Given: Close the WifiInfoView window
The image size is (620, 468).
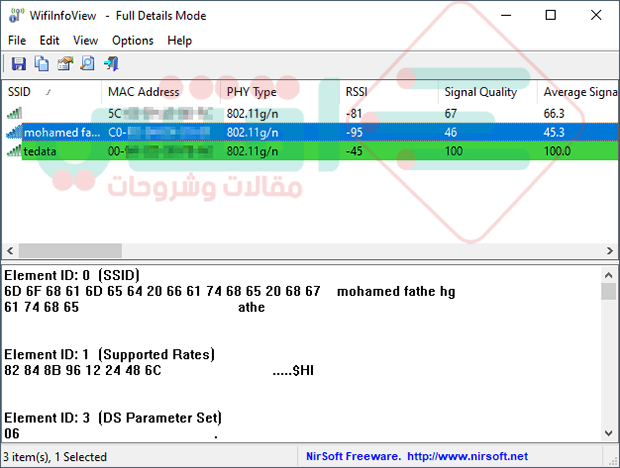Looking at the screenshot, I should [x=596, y=15].
